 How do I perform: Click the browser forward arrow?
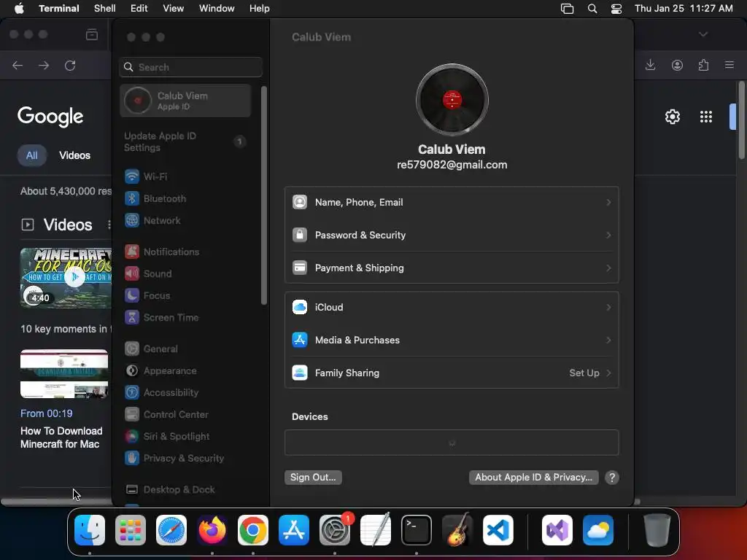[44, 65]
